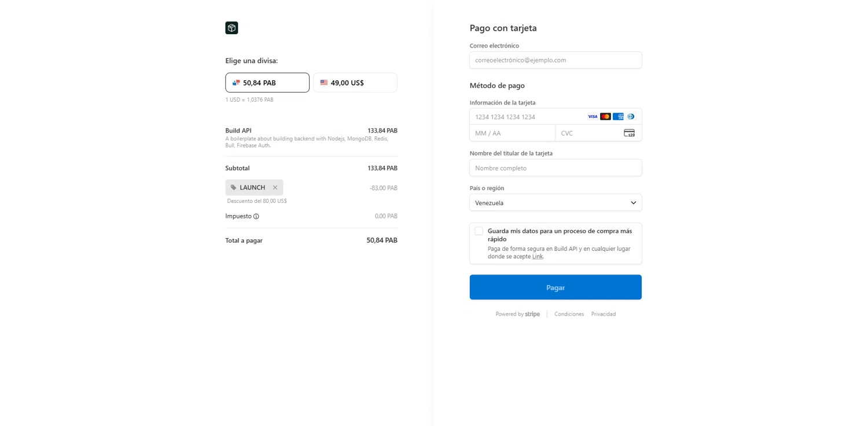This screenshot has height=426, width=868.
Task: Click the Pagar button
Action: [556, 287]
